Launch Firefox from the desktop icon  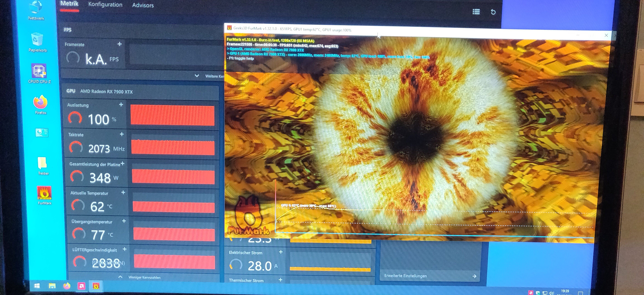click(x=41, y=104)
